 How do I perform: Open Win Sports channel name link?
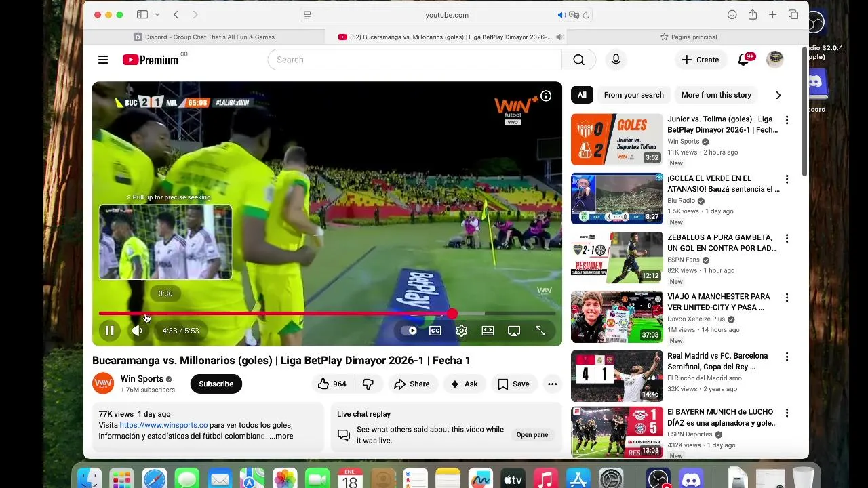click(x=142, y=379)
